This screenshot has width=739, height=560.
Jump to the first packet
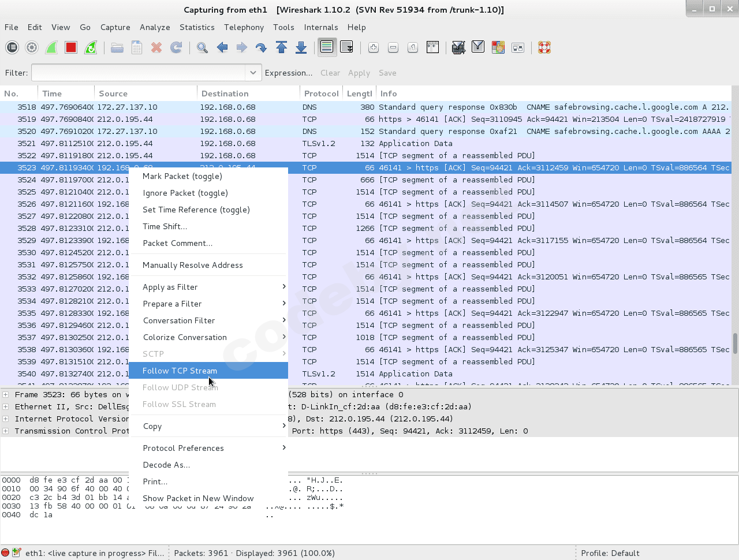point(282,47)
